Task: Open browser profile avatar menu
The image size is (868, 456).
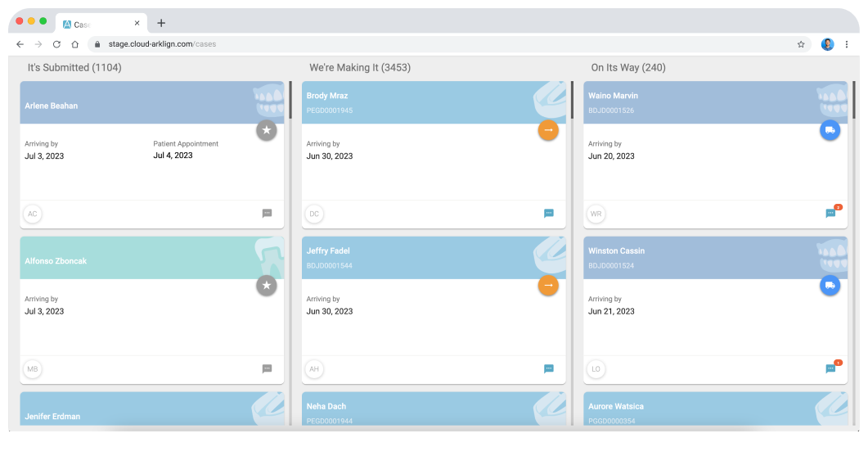Action: [828, 44]
